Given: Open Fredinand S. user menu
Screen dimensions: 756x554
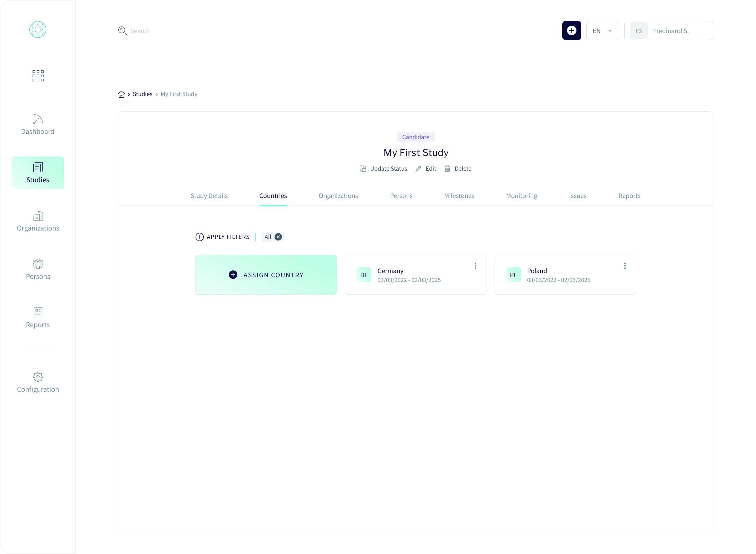Looking at the screenshot, I should tap(671, 30).
